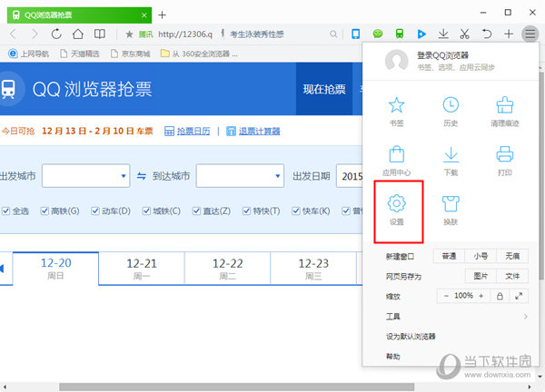Click the toolbar download arrow icon
The image size is (545, 392).
(x=443, y=34)
